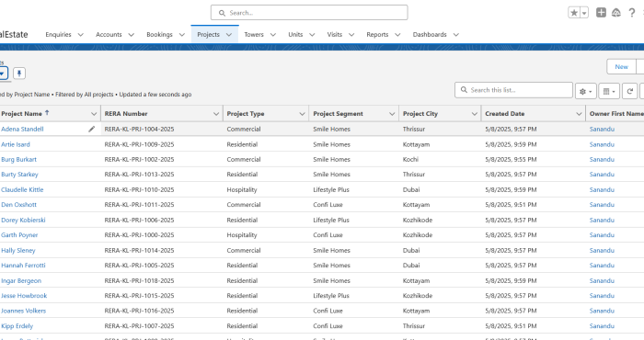644x340 pixels.
Task: Open the Visits tab
Action: (x=335, y=34)
